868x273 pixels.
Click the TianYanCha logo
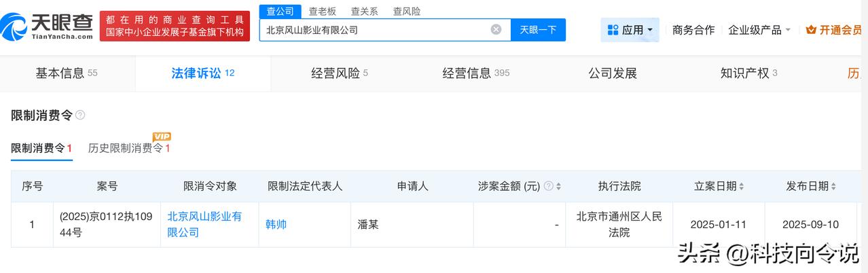pos(47,25)
